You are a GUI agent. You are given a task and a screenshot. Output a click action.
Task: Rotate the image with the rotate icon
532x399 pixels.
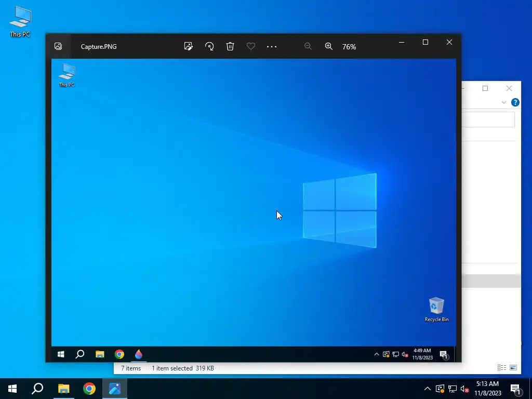209,46
